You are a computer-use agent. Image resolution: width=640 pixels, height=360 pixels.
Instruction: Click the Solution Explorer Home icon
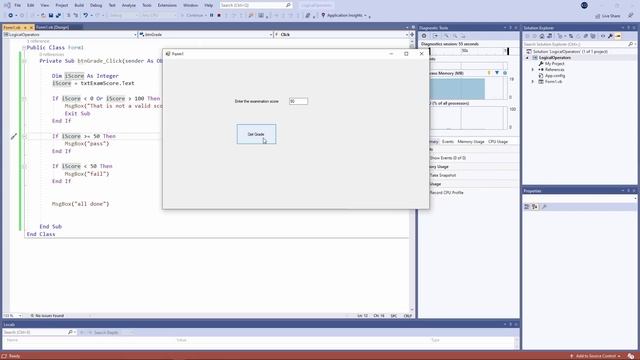(542, 36)
